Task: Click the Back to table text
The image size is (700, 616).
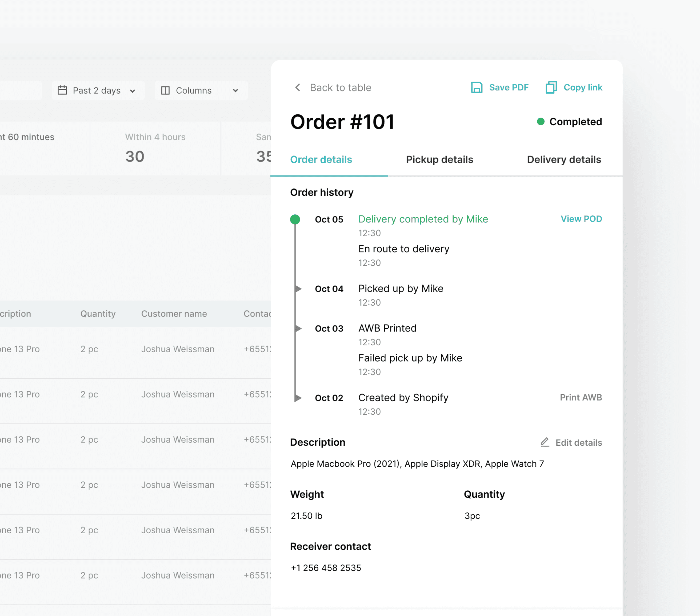Action: tap(341, 88)
